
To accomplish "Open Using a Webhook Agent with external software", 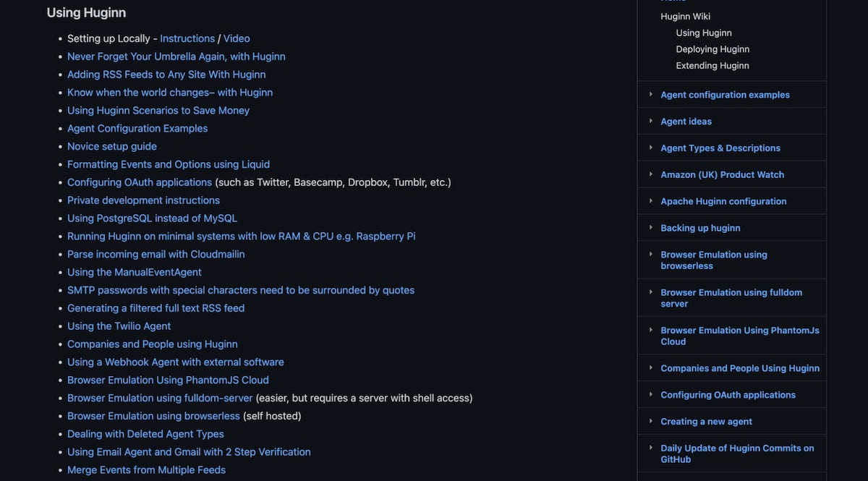I will (176, 362).
